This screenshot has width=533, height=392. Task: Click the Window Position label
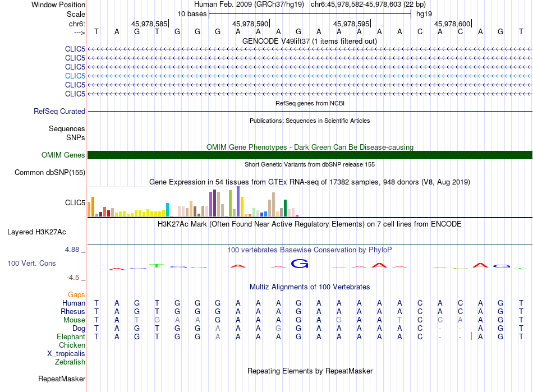click(x=58, y=5)
